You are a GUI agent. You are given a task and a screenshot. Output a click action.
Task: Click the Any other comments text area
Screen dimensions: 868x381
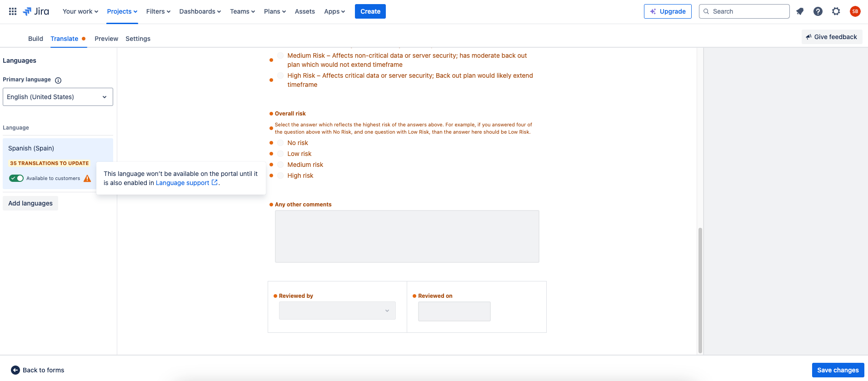[x=407, y=236]
